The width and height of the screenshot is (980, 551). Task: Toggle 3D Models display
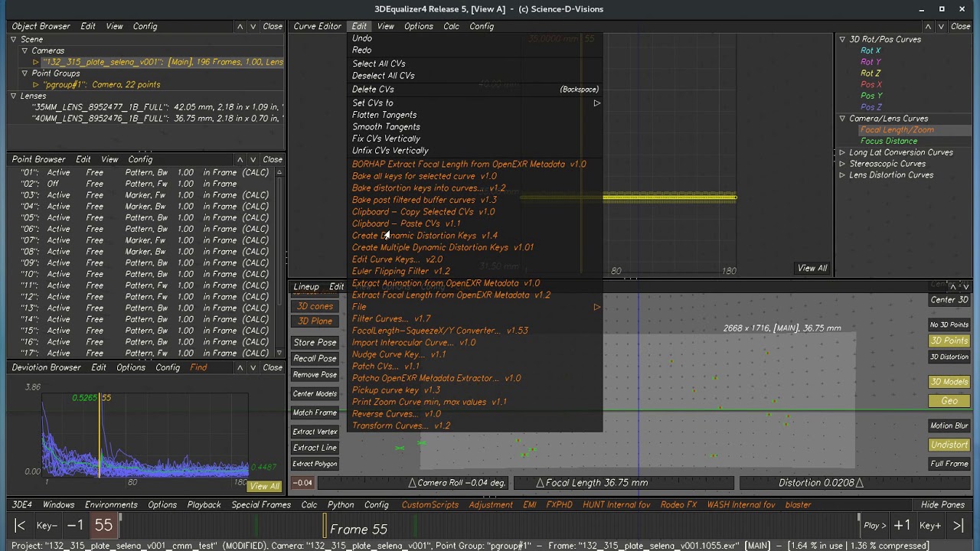pos(949,382)
